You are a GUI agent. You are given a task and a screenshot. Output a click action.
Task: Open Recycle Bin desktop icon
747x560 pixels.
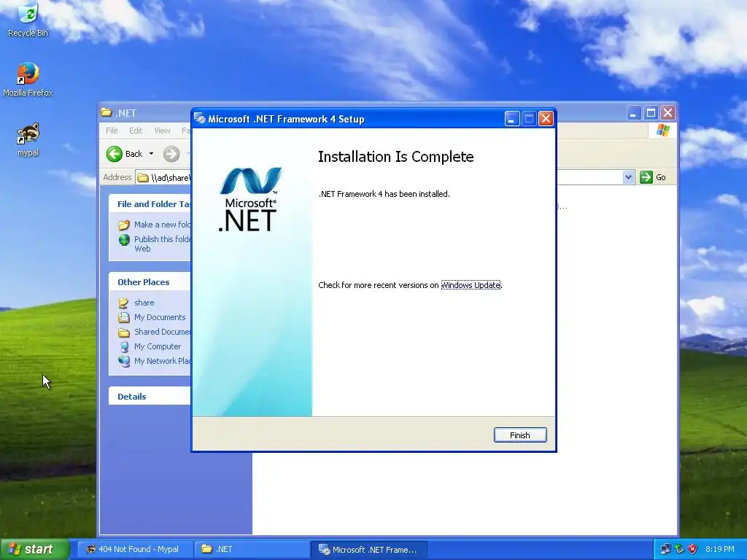(28, 20)
